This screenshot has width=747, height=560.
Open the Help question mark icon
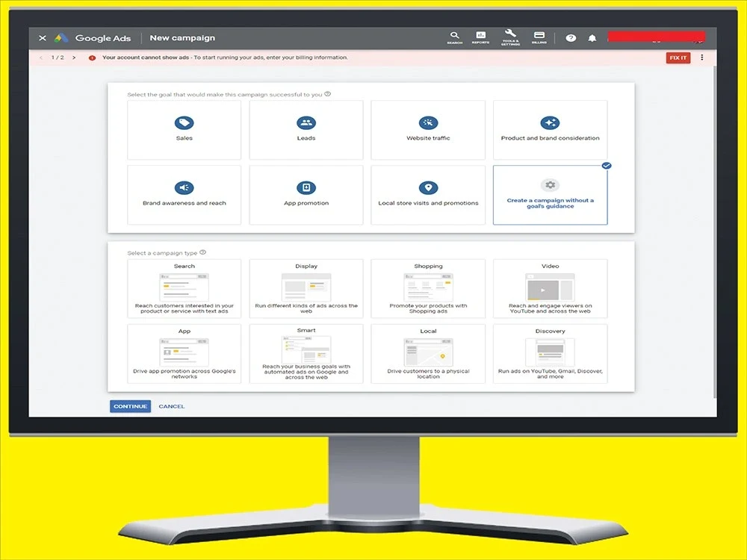click(x=571, y=38)
